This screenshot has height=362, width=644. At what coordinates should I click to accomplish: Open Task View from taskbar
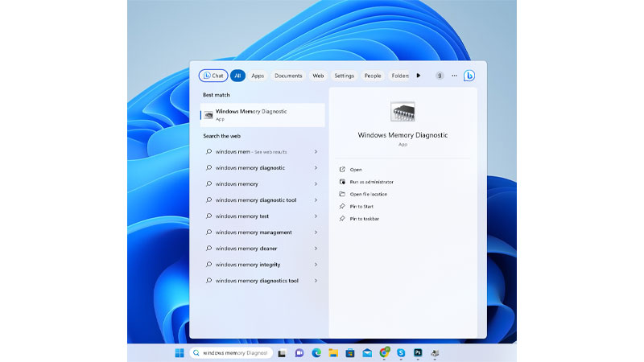[282, 353]
